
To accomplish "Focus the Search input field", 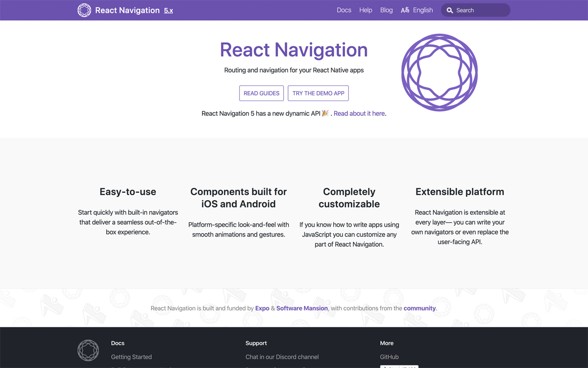I will [476, 10].
